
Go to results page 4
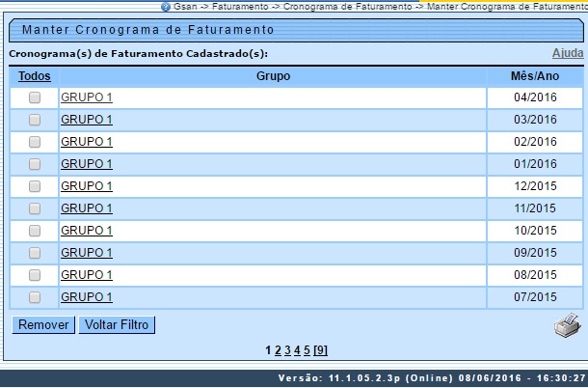coord(298,350)
